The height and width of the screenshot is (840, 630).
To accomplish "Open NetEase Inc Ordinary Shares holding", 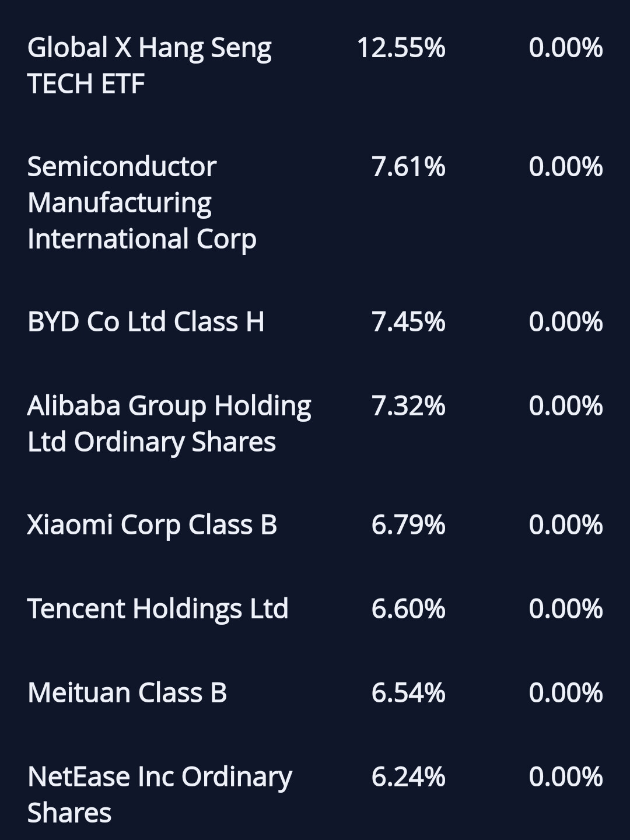I will pos(159,794).
